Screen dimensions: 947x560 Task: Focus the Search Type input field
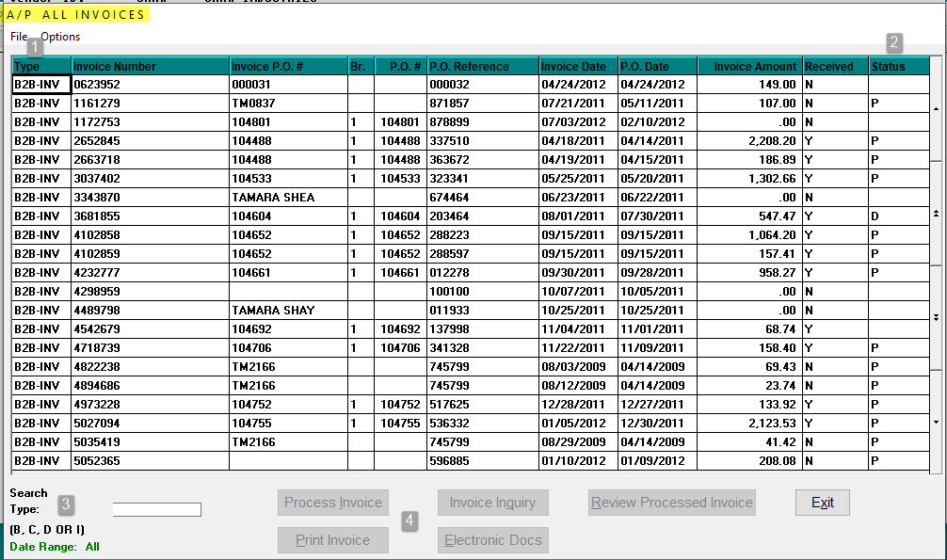[157, 510]
